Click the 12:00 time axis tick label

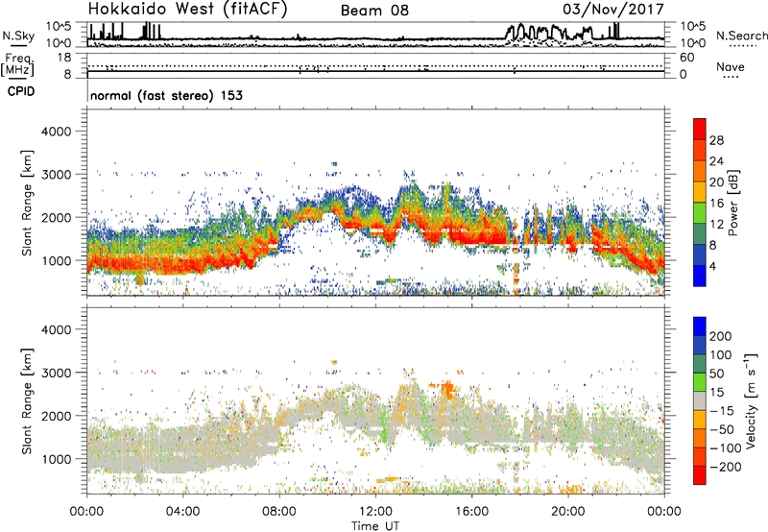point(375,512)
